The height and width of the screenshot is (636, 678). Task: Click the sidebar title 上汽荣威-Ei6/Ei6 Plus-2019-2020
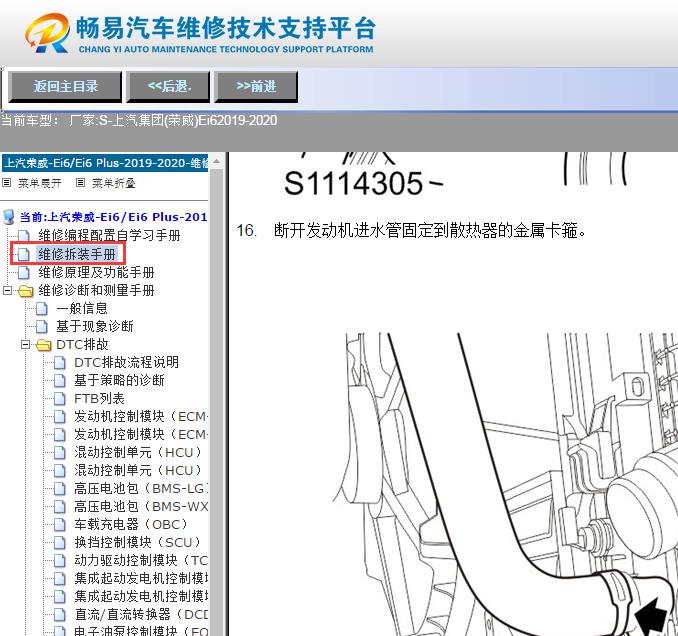point(105,163)
